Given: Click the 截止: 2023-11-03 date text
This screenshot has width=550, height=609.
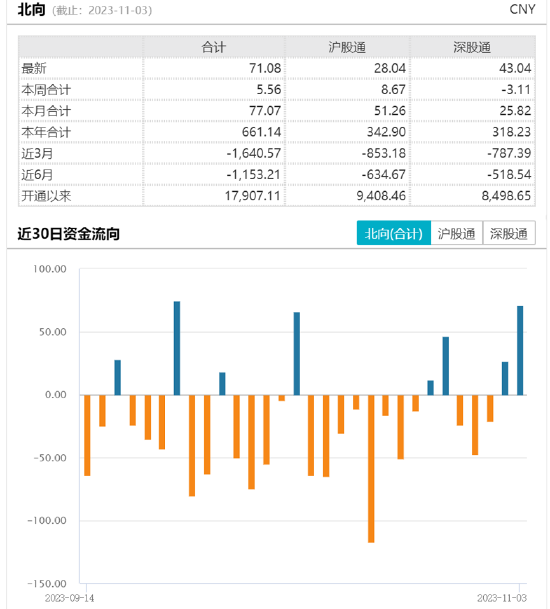Looking at the screenshot, I should click(102, 10).
